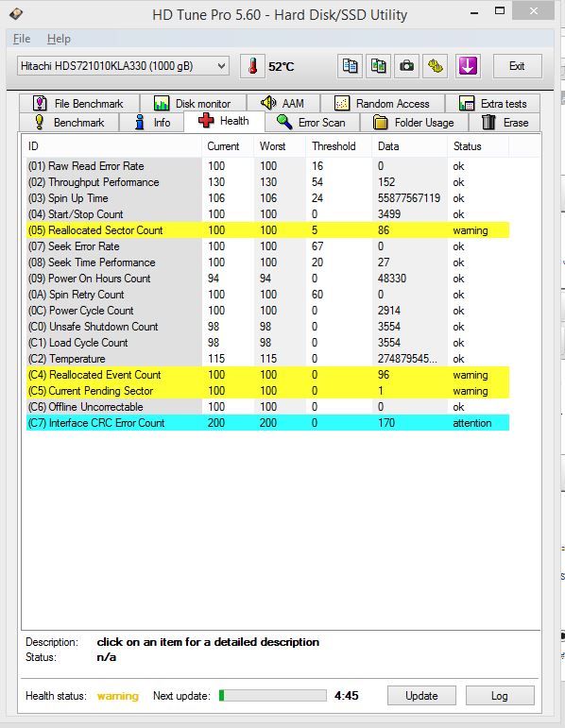Screen dimensions: 565x728
Task: Click the purple down-arrow tray icon
Action: pyautogui.click(x=468, y=66)
